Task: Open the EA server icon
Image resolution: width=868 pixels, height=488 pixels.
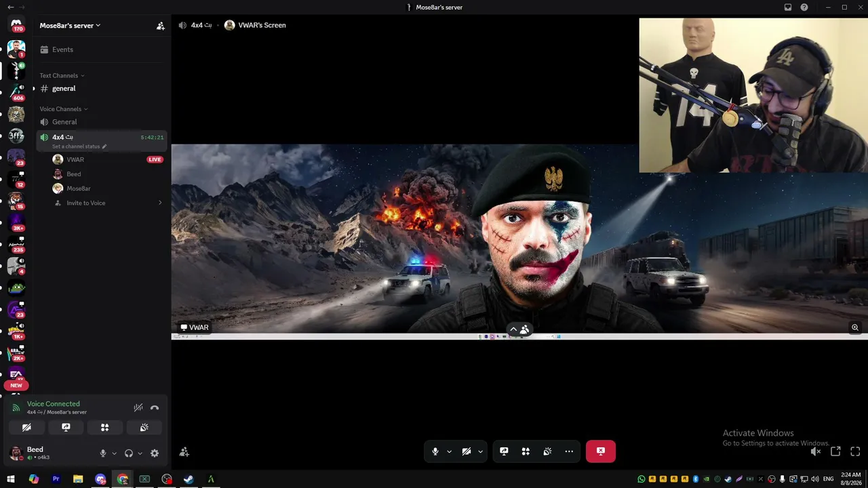Action: [x=16, y=374]
